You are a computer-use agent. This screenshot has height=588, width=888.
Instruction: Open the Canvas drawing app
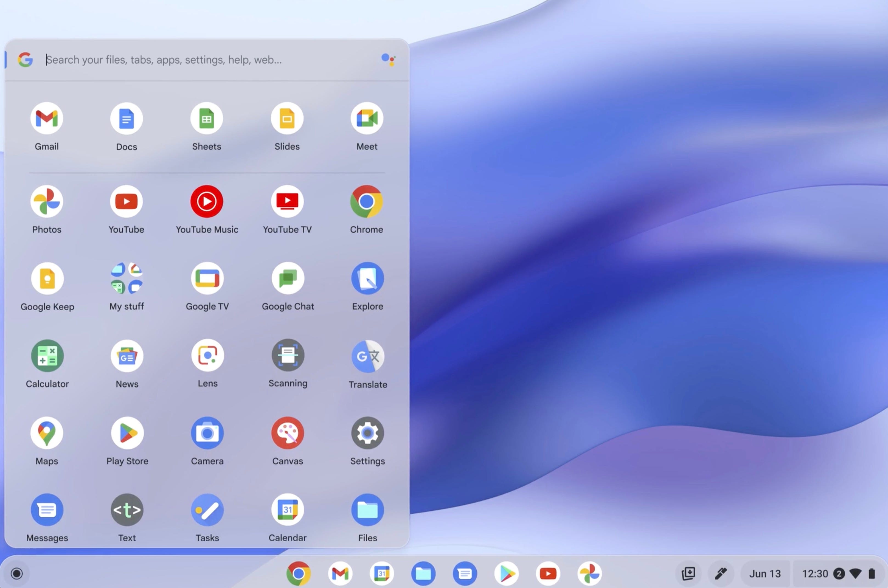(288, 433)
